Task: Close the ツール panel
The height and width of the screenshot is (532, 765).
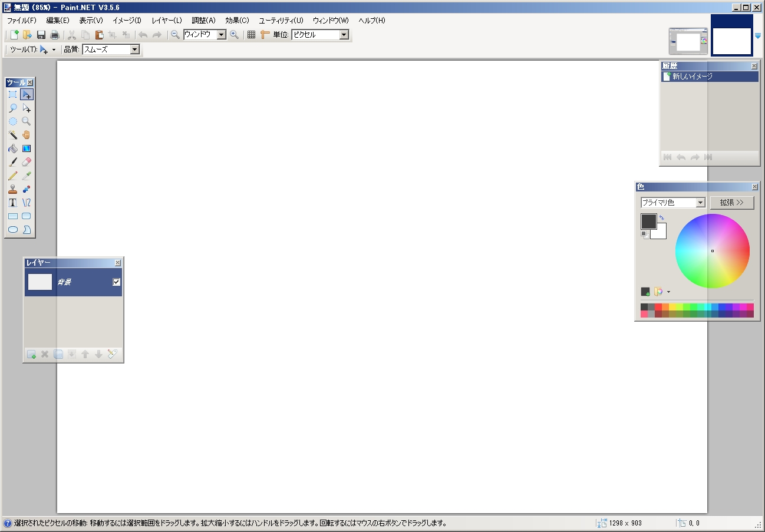Action: click(30, 82)
